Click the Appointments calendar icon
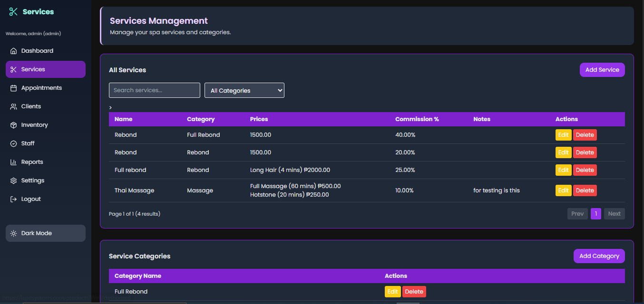 point(13,88)
